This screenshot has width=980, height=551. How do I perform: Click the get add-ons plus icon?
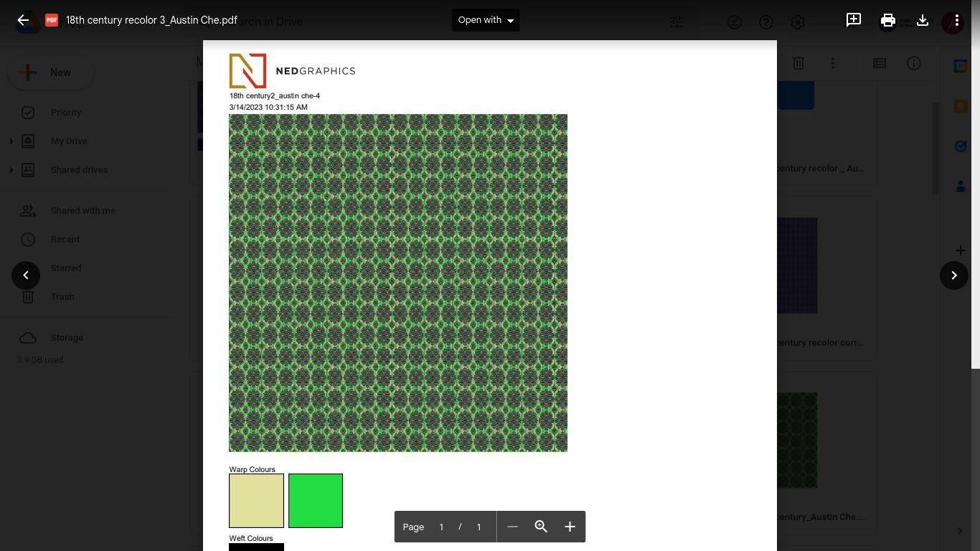[x=960, y=250]
